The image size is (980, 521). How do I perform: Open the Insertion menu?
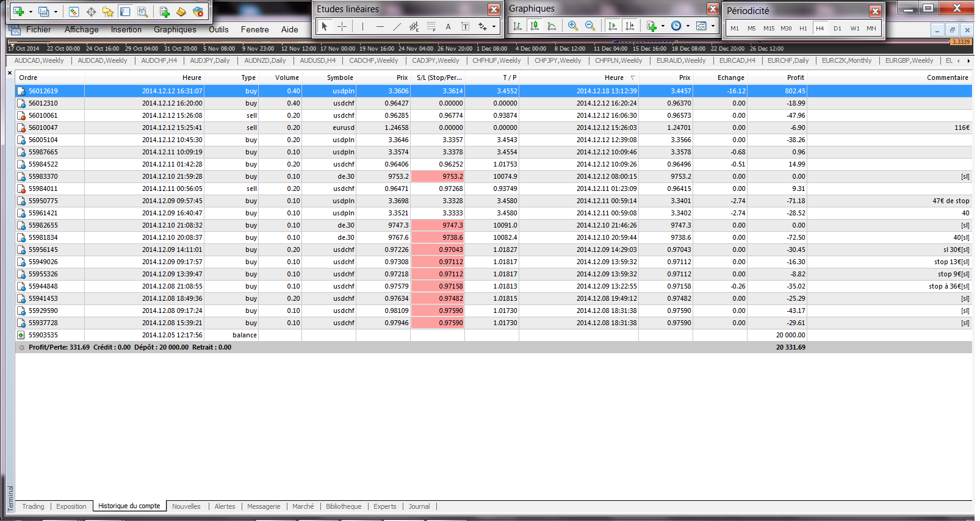click(x=126, y=29)
